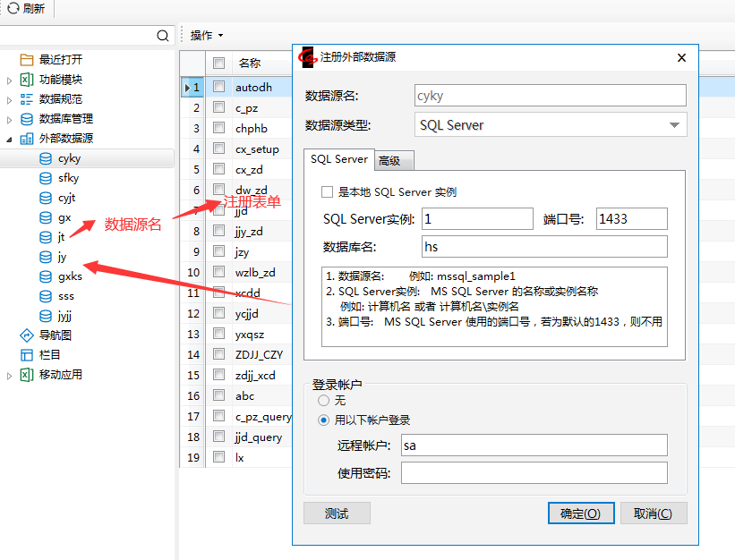Select the 栏目 columns icon

(x=27, y=355)
